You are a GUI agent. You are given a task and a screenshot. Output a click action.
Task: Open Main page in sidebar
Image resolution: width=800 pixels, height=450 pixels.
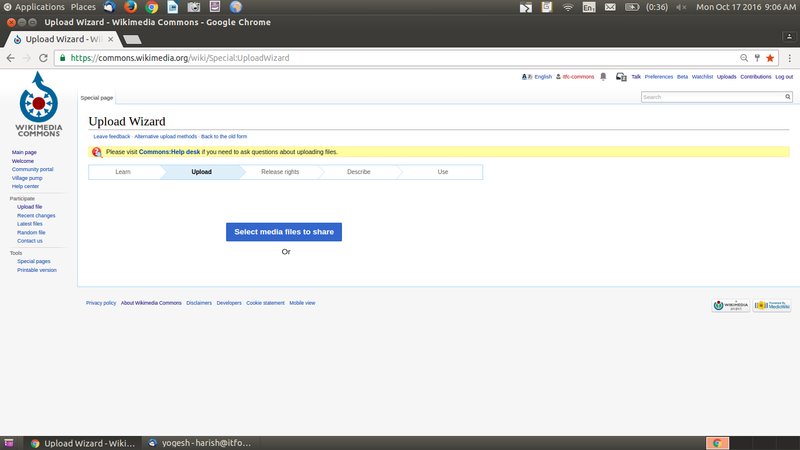[x=24, y=153]
